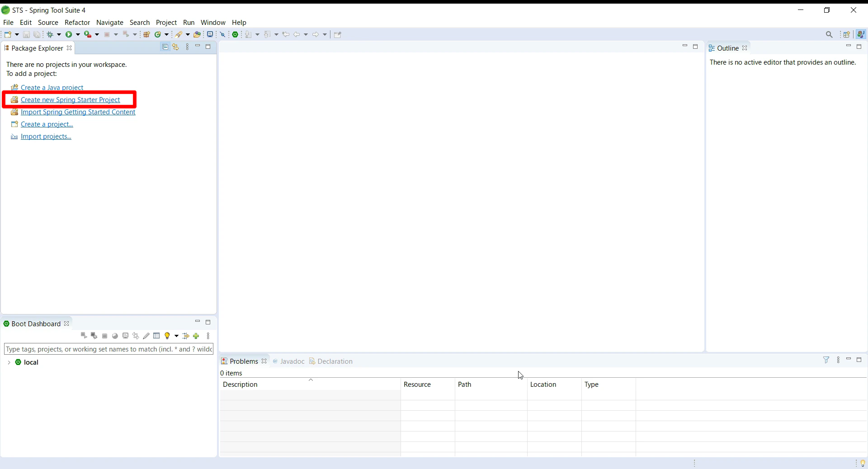Open the dropdown arrow next to Run button
Screen dimensions: 868x469
click(78, 34)
